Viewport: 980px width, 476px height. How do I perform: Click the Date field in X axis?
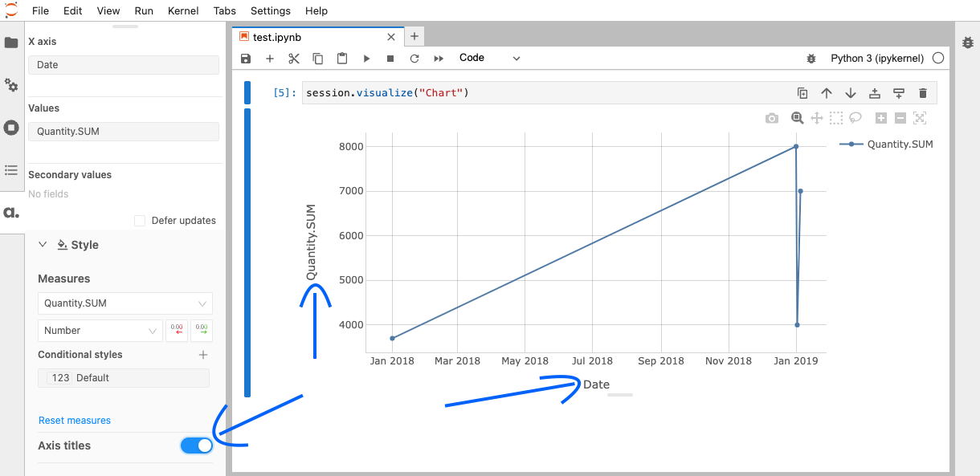123,65
